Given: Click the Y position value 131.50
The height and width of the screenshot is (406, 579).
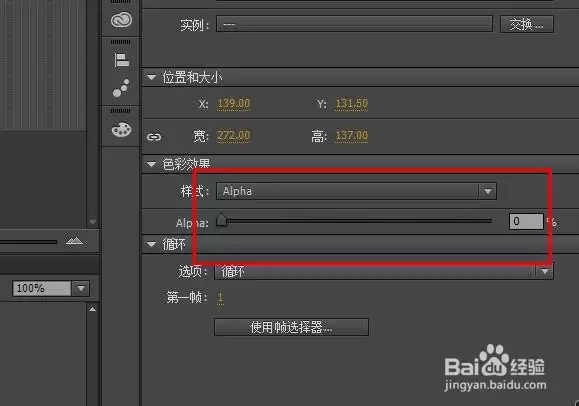Looking at the screenshot, I should click(352, 103).
